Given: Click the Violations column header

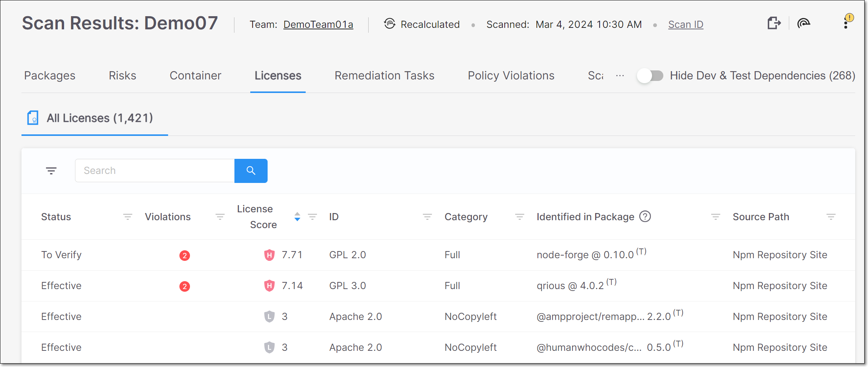Looking at the screenshot, I should [x=168, y=217].
